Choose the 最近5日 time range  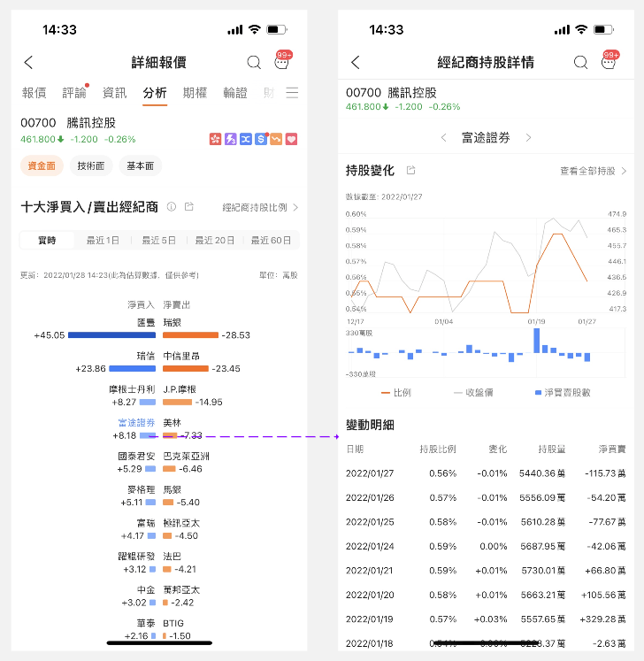[158, 241]
